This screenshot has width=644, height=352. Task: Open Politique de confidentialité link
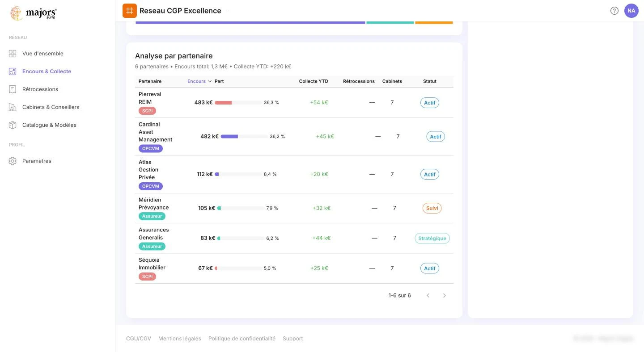click(x=242, y=339)
